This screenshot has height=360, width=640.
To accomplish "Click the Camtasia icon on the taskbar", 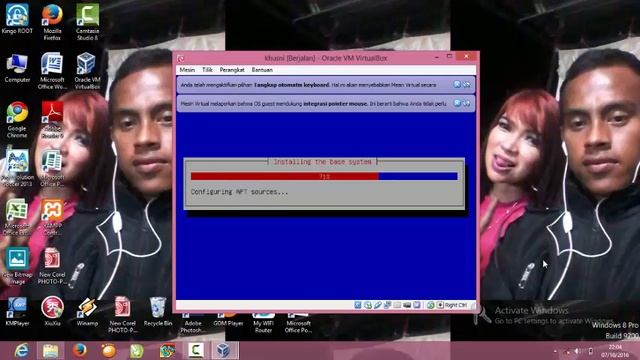I will coord(196,351).
